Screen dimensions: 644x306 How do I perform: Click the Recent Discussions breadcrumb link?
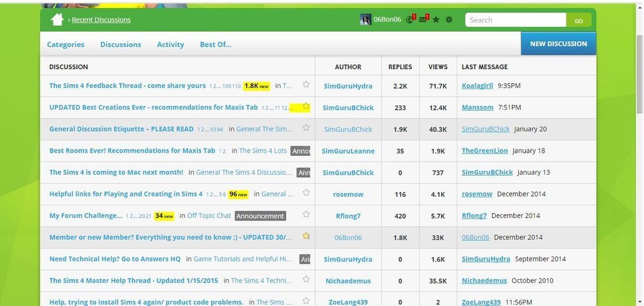[101, 19]
